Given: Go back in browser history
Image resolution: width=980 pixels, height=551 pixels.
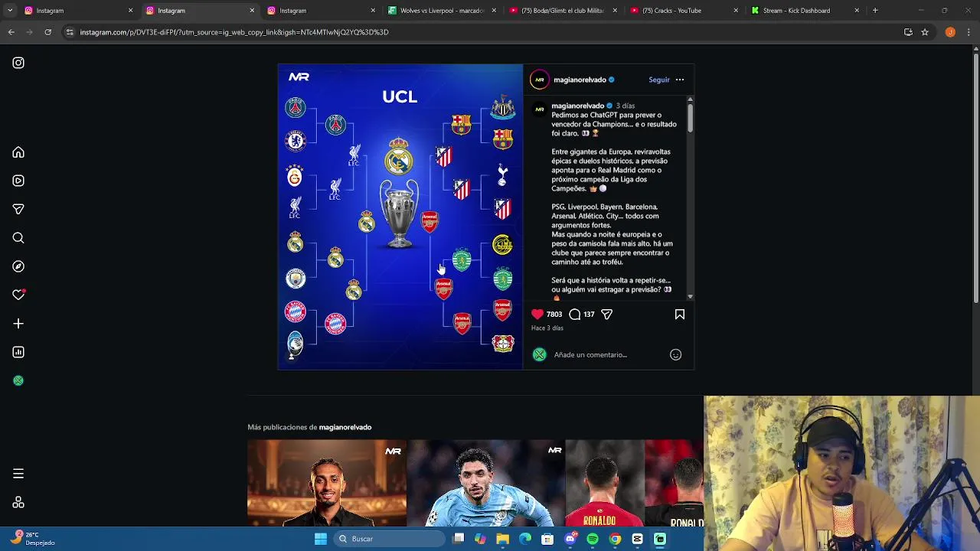Looking at the screenshot, I should coord(11,32).
